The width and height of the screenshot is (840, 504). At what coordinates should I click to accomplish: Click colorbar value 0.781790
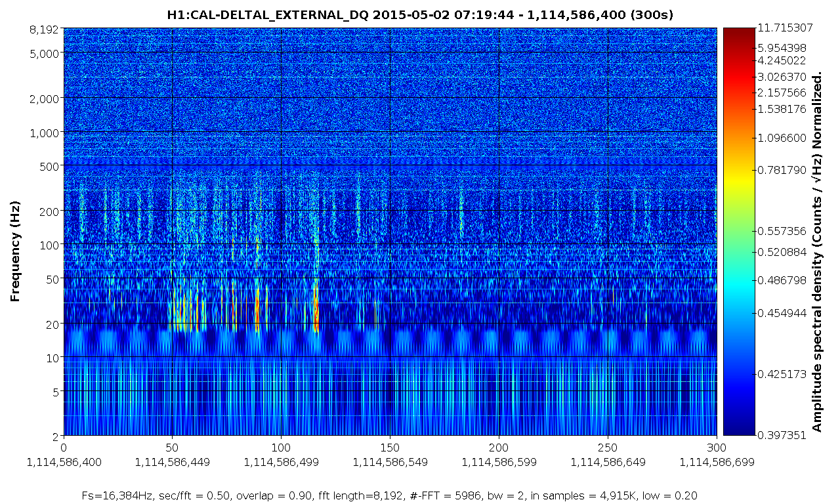pos(782,170)
